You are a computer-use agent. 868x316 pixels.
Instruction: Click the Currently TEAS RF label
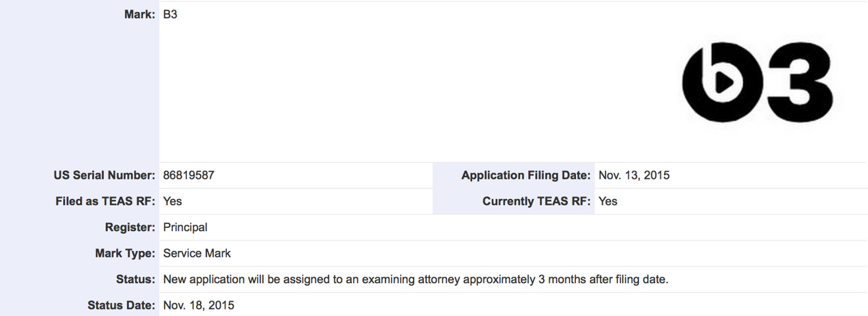pos(537,201)
